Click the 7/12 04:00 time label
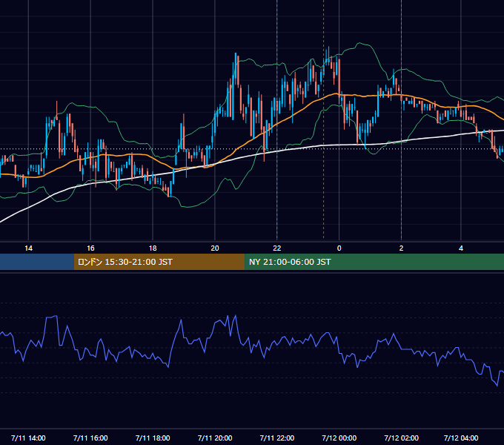The image size is (504, 445). 461,438
